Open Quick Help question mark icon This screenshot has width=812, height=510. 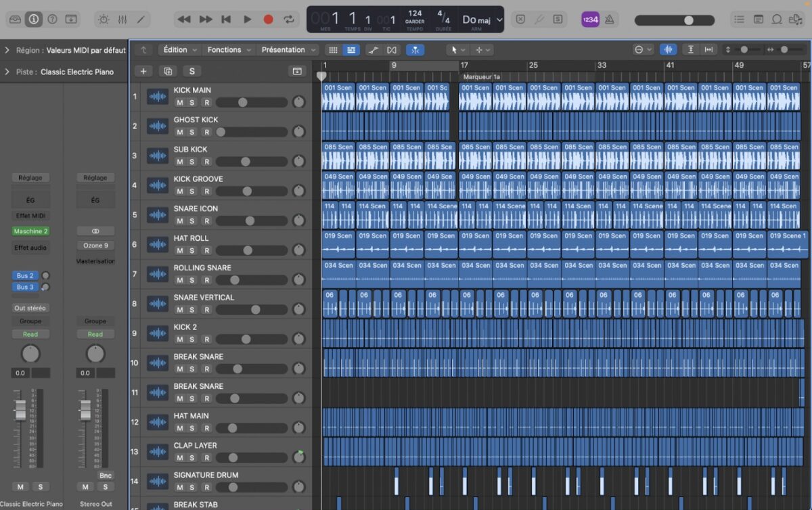(52, 20)
